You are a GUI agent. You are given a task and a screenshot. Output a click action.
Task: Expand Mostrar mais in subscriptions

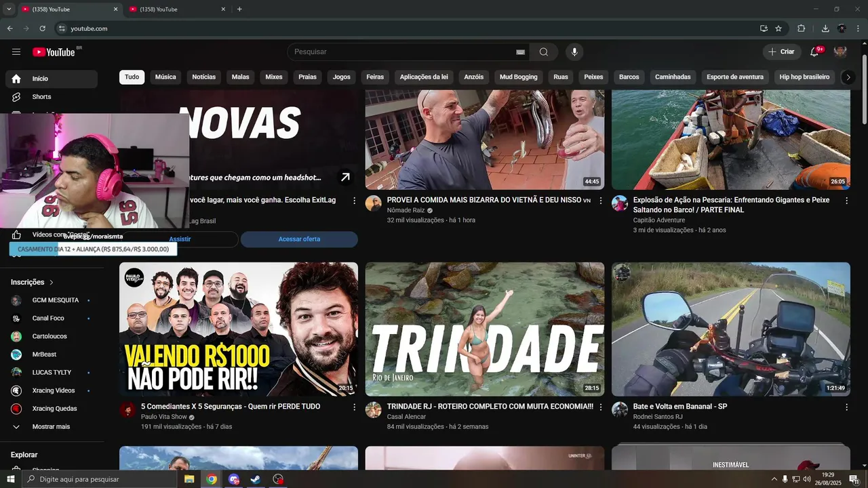(x=52, y=427)
